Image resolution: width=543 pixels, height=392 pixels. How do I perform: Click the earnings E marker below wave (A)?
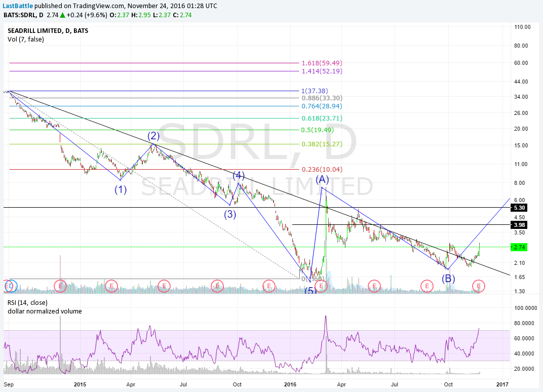[321, 286]
